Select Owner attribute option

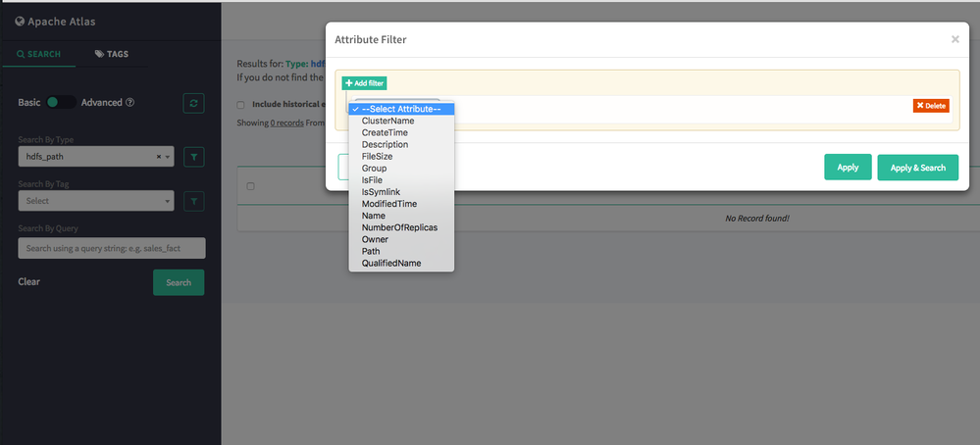pyautogui.click(x=401, y=240)
